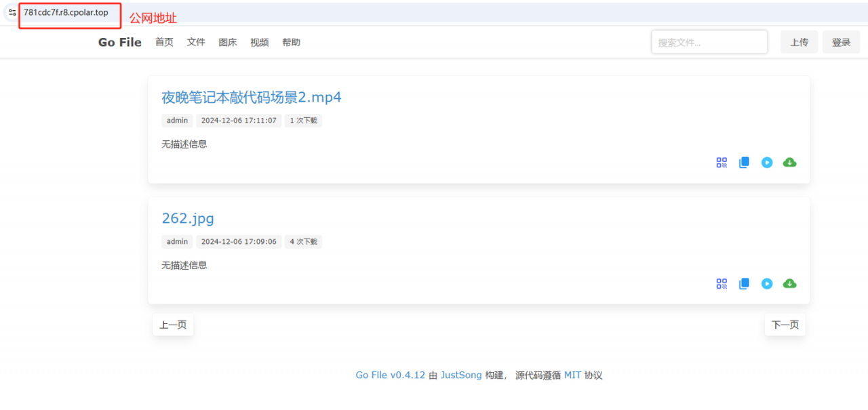Image resolution: width=868 pixels, height=410 pixels.
Task: Click the 上传 button
Action: pos(799,42)
